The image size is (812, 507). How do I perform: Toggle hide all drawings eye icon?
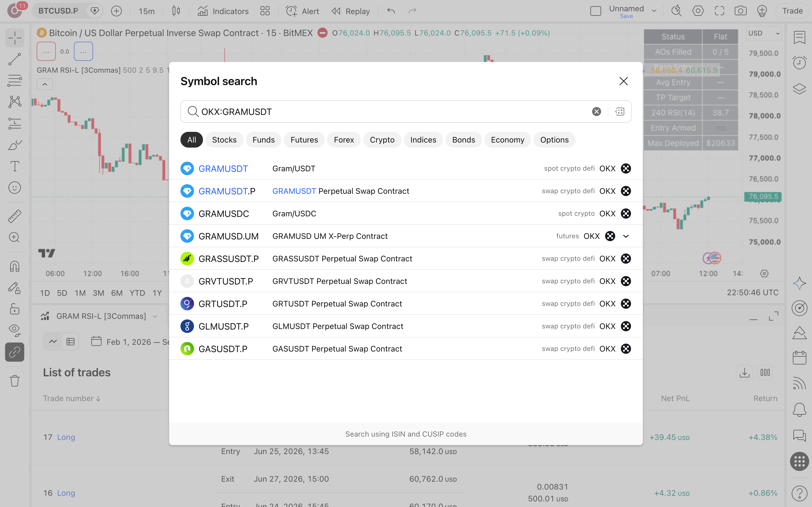coord(14,330)
